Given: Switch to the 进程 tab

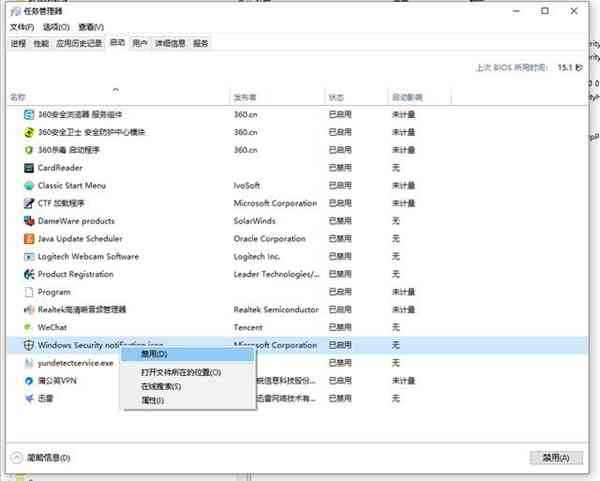Looking at the screenshot, I should [x=18, y=44].
